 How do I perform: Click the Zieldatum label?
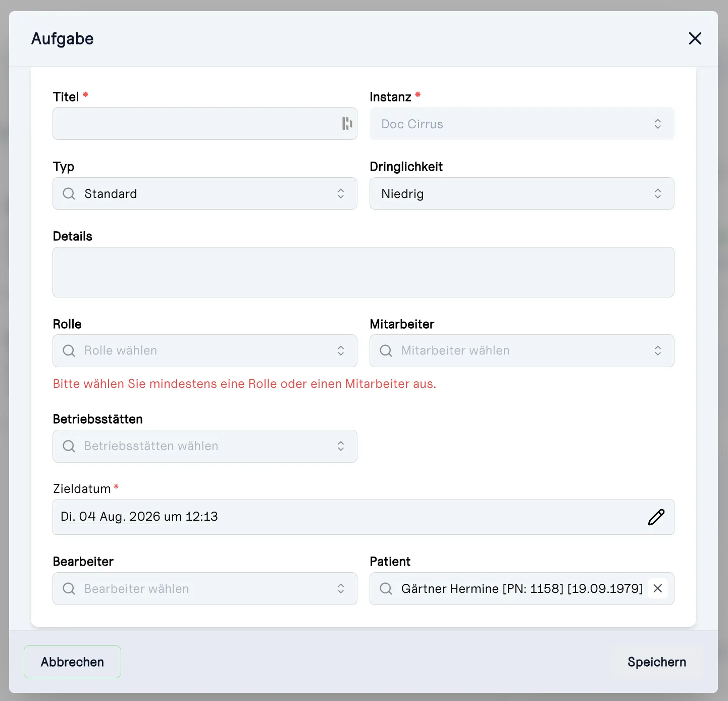(x=82, y=489)
